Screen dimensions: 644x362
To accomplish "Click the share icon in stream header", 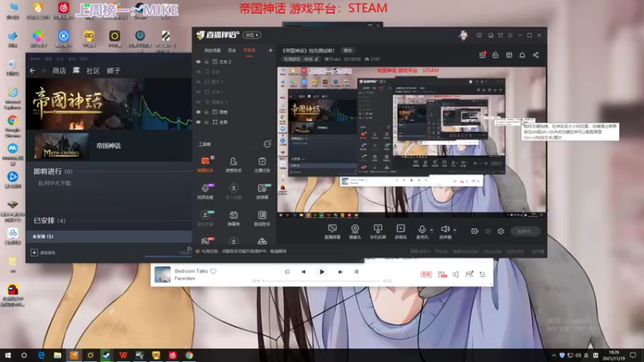I will point(535,55).
